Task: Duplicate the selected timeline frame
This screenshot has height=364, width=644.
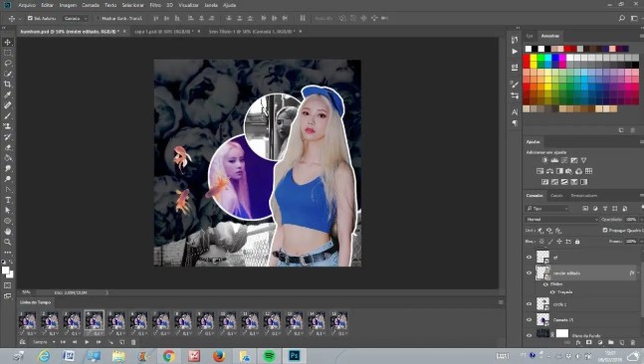Action: tap(122, 342)
